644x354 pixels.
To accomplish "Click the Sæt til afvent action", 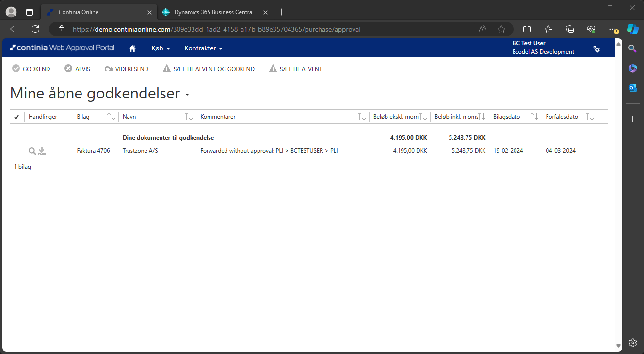I will (x=295, y=69).
